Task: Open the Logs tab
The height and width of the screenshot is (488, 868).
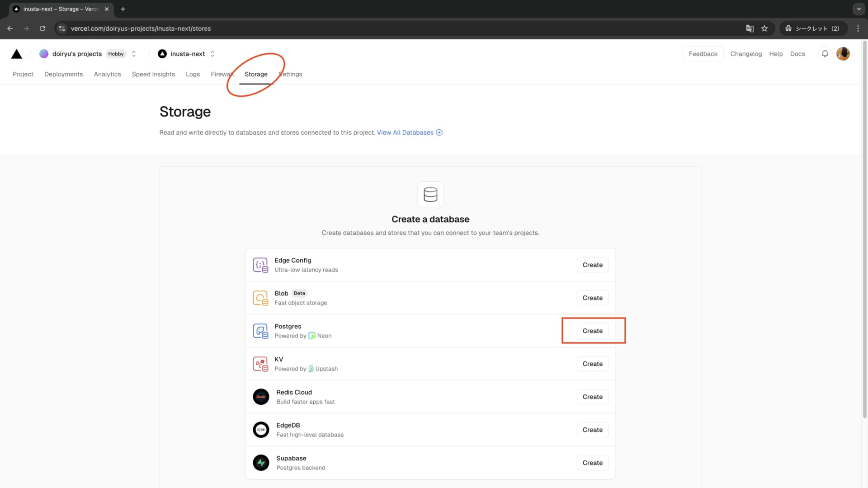Action: [193, 74]
